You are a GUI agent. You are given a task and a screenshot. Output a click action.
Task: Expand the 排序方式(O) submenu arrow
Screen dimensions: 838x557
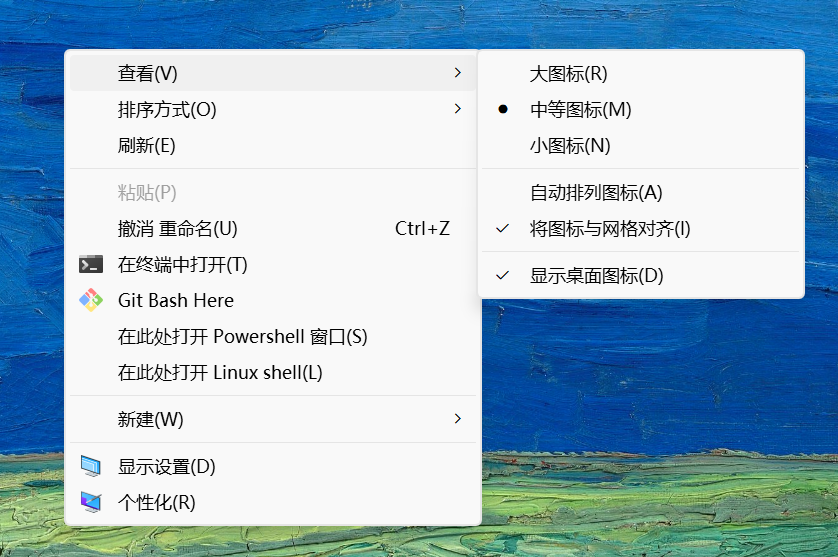click(457, 109)
